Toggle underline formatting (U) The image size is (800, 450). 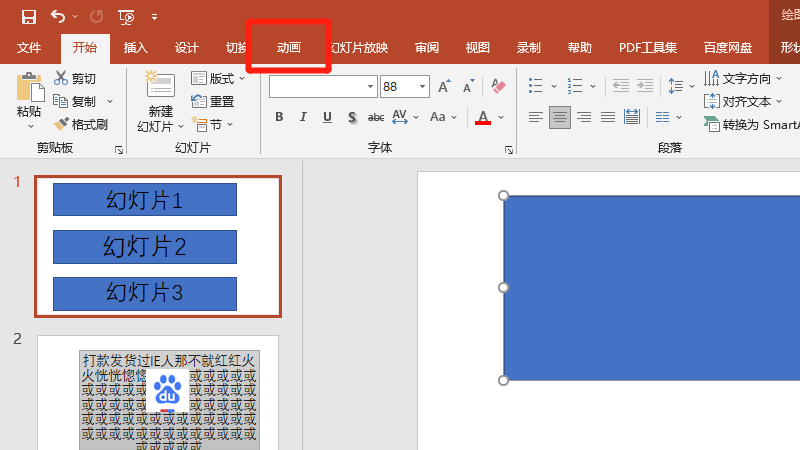tap(328, 118)
